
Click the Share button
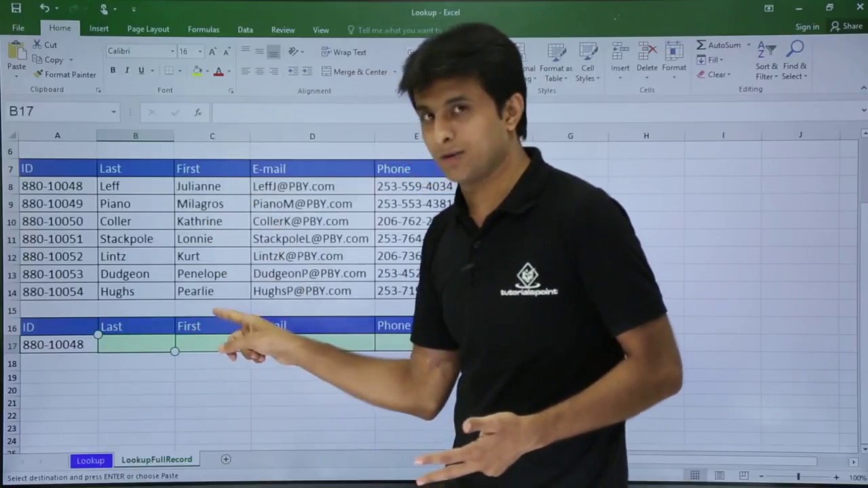tap(846, 26)
